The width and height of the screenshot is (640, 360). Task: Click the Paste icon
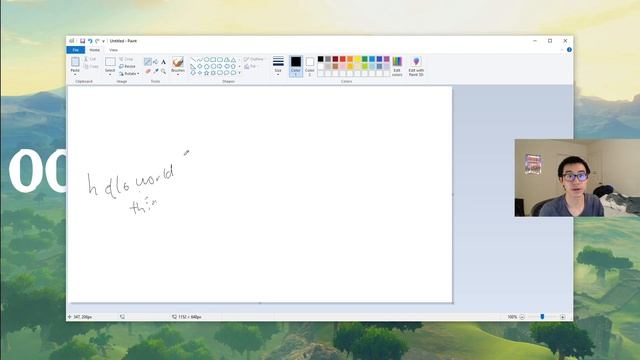tap(75, 62)
